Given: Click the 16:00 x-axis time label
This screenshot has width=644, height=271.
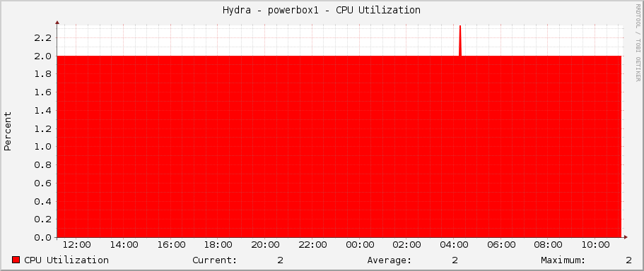Looking at the screenshot, I should click(x=171, y=245).
